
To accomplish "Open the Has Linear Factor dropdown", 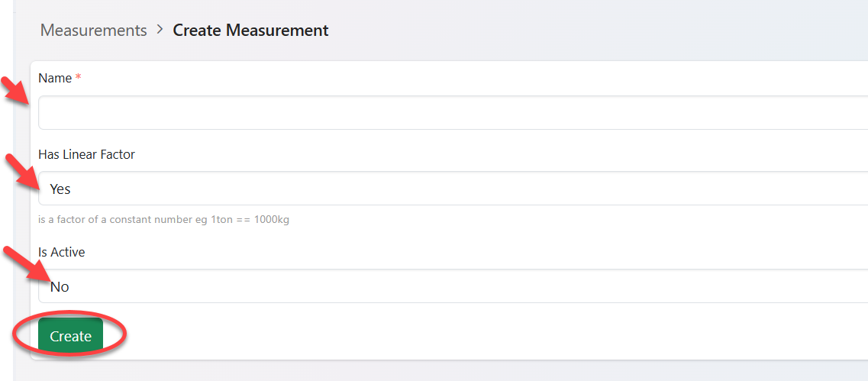I will [450, 189].
